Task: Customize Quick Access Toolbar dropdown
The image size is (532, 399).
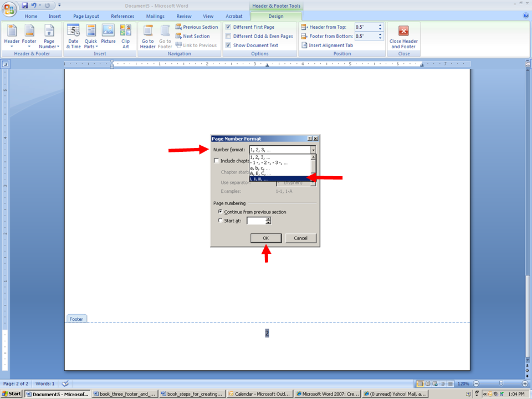Action: click(59, 6)
